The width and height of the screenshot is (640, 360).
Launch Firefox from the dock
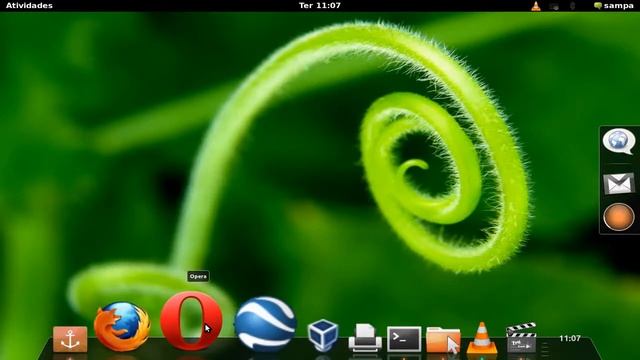coord(122,326)
